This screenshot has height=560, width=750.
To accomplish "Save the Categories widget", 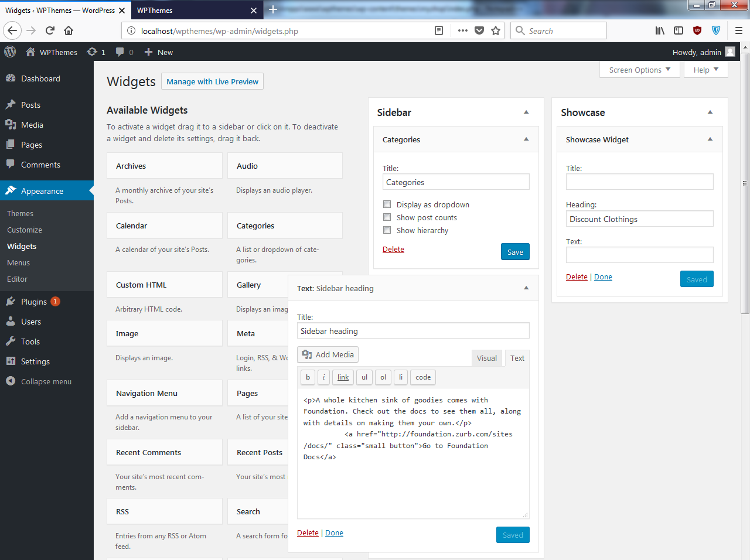I will [x=515, y=252].
